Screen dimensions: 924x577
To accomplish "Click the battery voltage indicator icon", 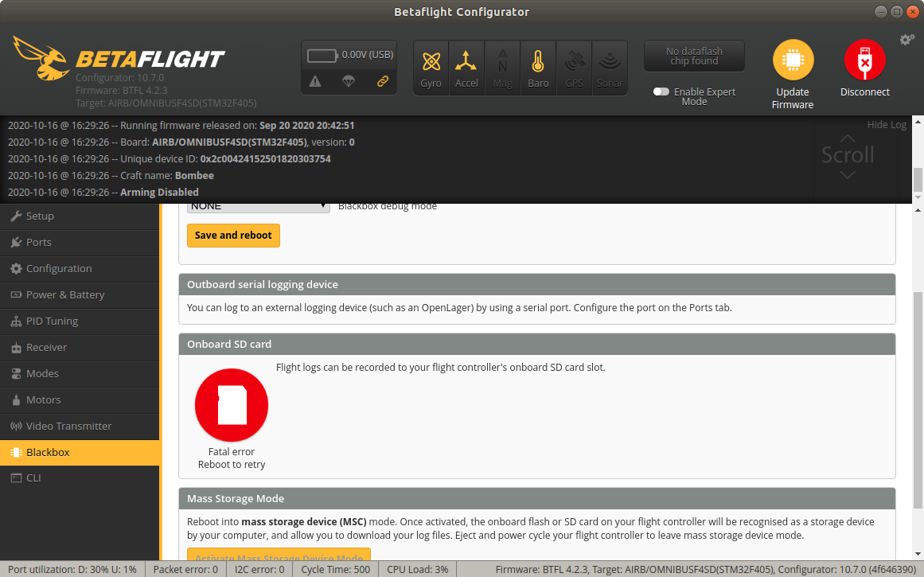I will point(322,56).
